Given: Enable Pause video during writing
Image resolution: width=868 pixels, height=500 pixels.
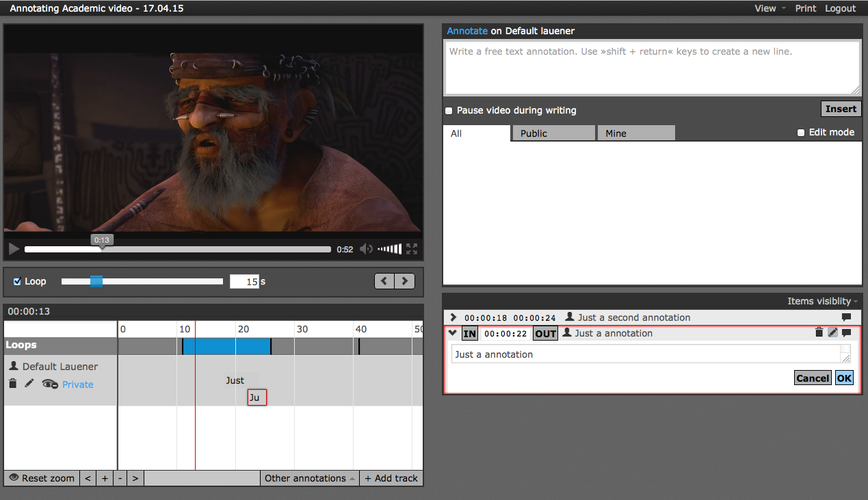Looking at the screenshot, I should coord(449,110).
